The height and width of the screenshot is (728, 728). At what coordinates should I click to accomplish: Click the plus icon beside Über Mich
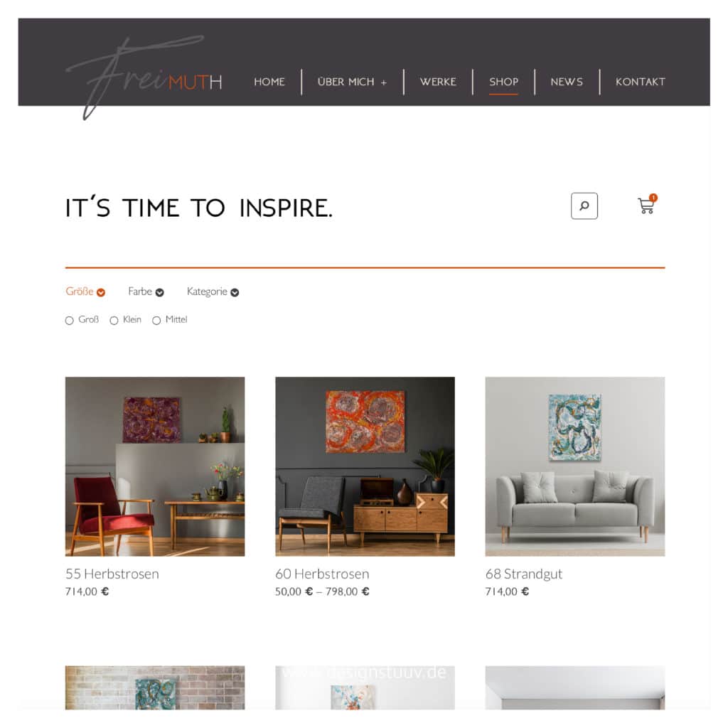click(383, 82)
